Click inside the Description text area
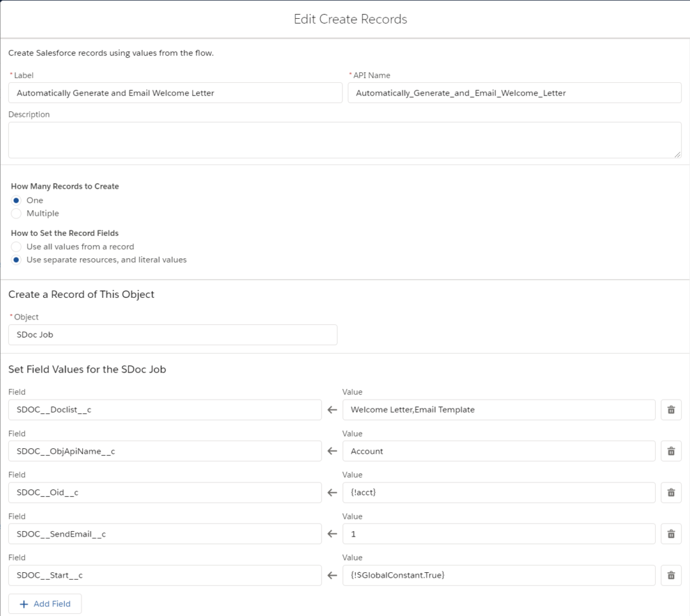This screenshot has height=616, width=690. click(x=345, y=140)
